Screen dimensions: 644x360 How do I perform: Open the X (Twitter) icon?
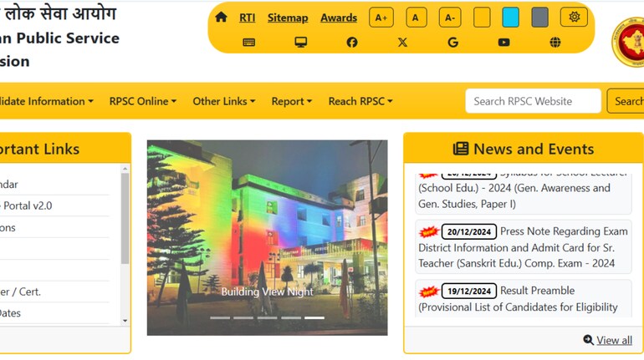(x=402, y=43)
